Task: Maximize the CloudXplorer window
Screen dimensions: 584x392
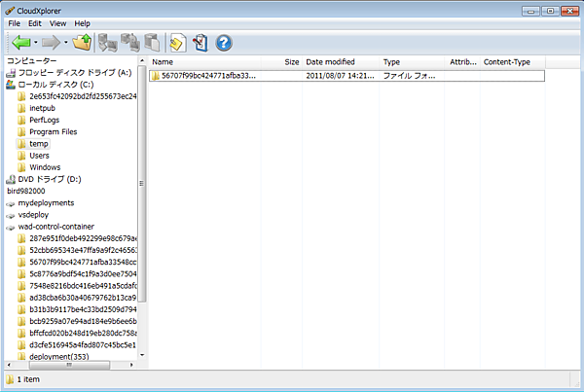Action: click(550, 11)
